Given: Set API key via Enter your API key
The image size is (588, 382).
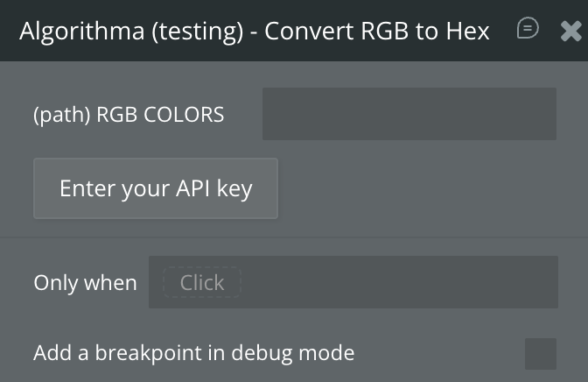Looking at the screenshot, I should tap(155, 188).
